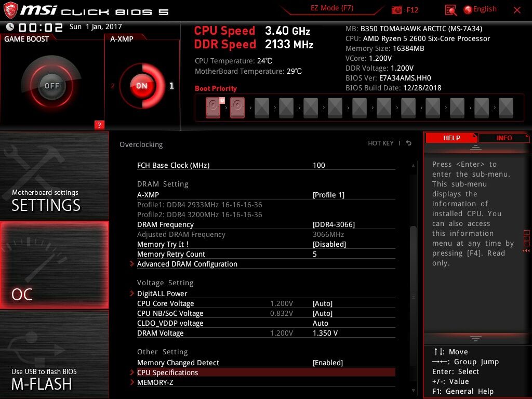Edit FCH Base Clock value 100
The image size is (532, 399).
pos(319,165)
